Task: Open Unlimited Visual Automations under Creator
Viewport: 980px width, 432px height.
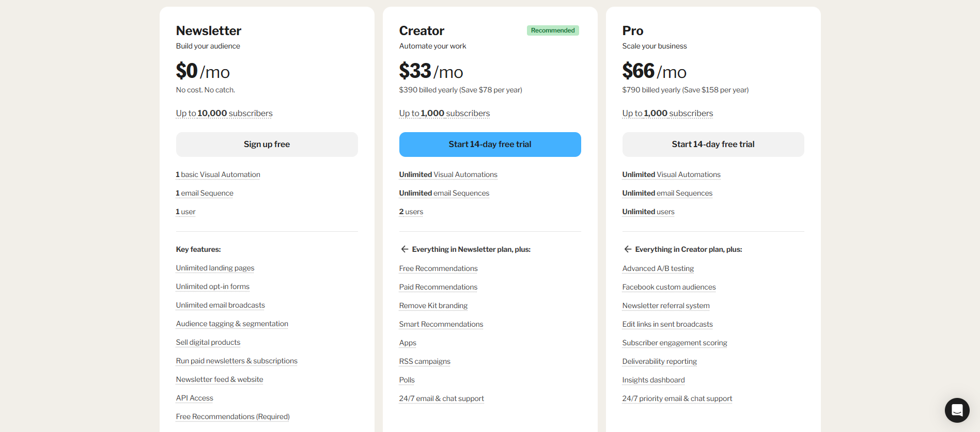Action: (x=448, y=174)
